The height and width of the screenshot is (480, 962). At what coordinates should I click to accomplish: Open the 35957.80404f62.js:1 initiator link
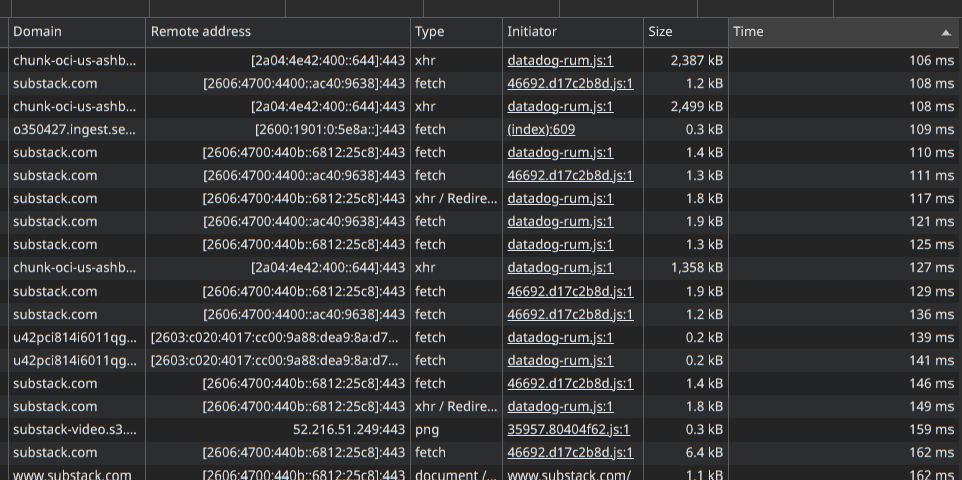coord(568,430)
